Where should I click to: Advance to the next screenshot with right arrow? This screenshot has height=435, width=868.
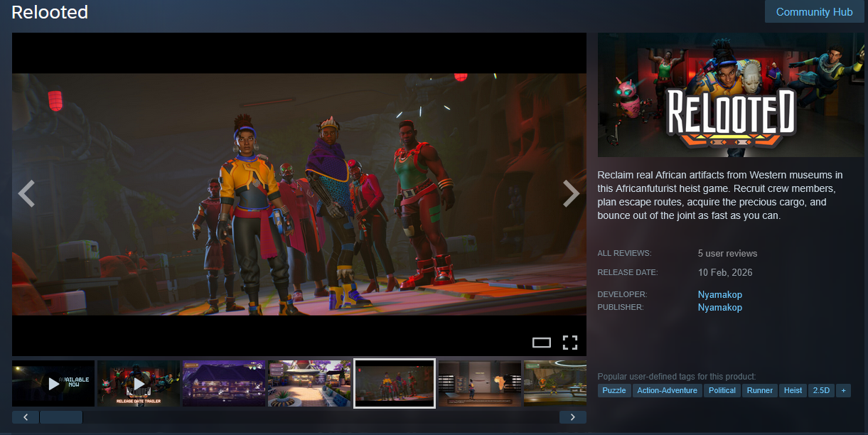coord(572,193)
